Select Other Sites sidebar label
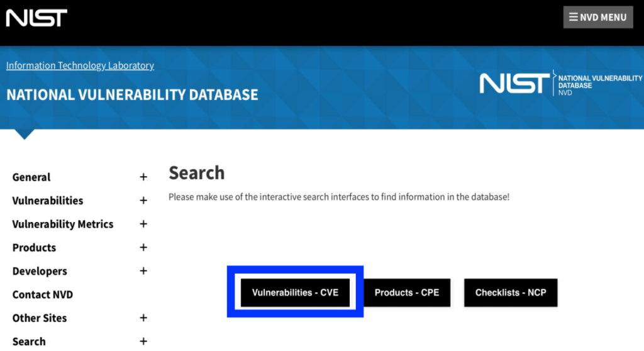Image resolution: width=644 pixels, height=351 pixels. 40,318
